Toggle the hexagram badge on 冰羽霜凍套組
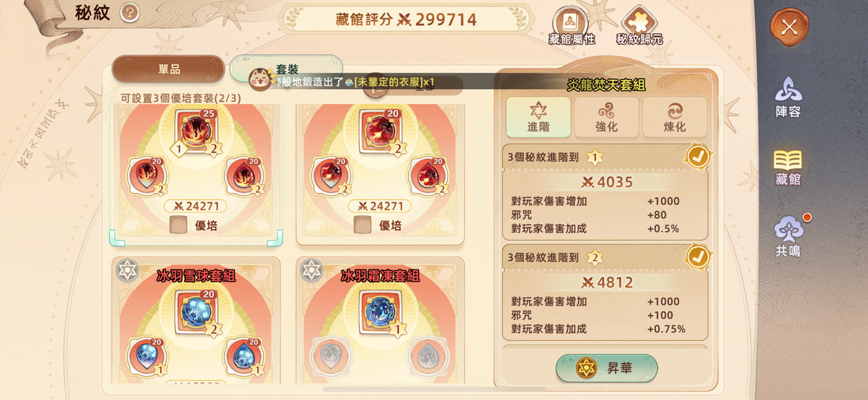This screenshot has height=400, width=868. tap(311, 270)
